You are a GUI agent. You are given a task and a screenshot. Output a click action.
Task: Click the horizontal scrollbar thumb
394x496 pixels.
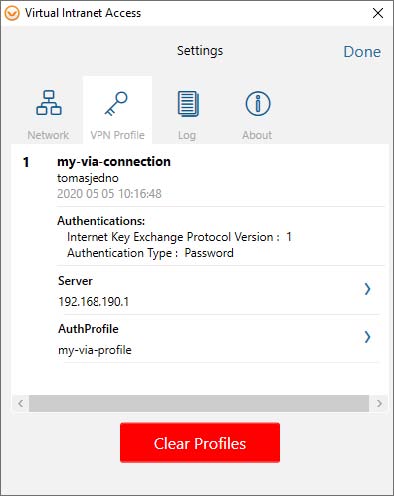(x=199, y=404)
